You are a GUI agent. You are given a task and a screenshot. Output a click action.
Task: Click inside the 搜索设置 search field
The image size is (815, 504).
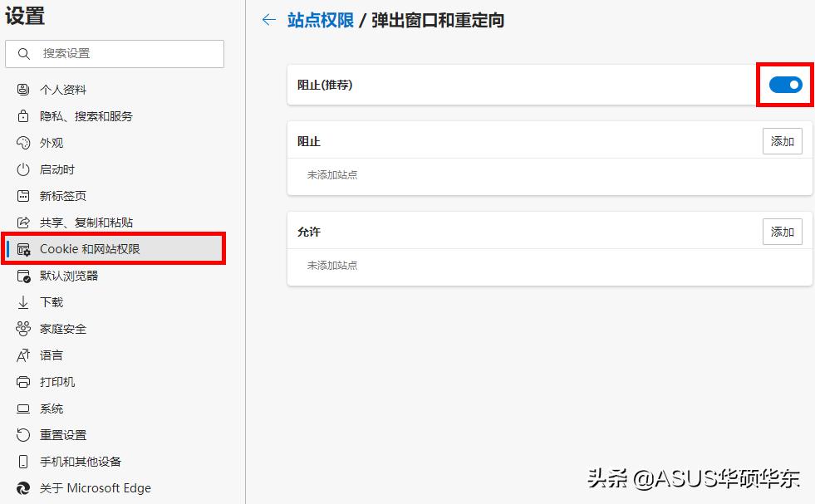point(116,54)
